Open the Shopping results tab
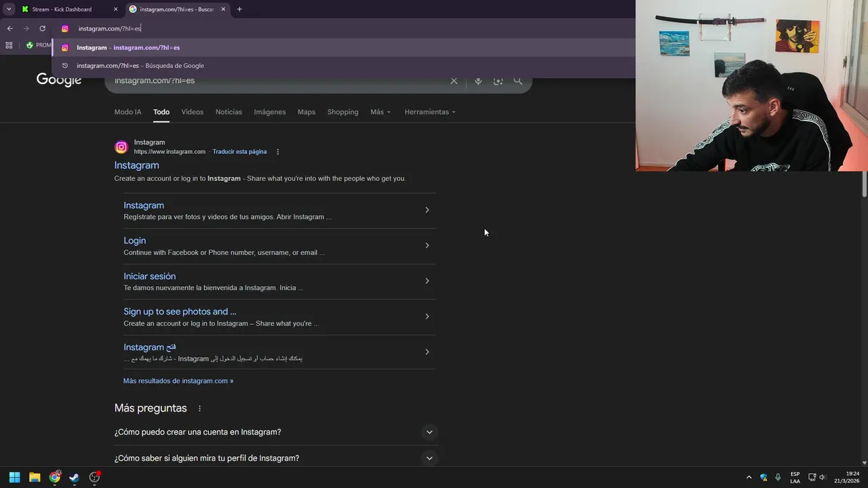The width and height of the screenshot is (868, 488). point(342,112)
